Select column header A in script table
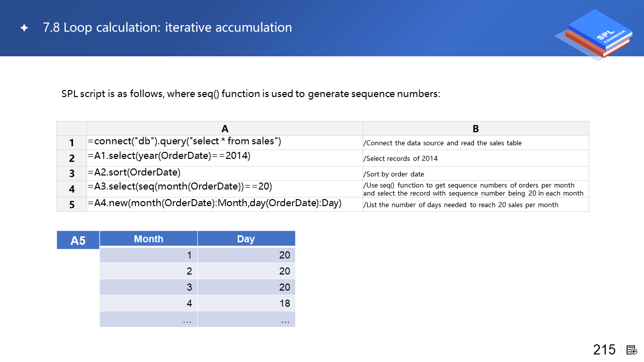 (x=224, y=129)
